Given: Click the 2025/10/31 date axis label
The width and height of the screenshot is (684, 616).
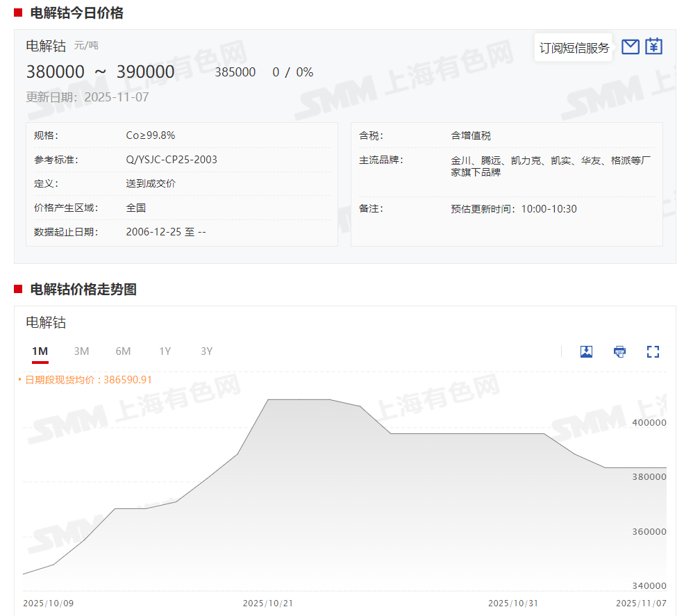Looking at the screenshot, I should point(513,603).
